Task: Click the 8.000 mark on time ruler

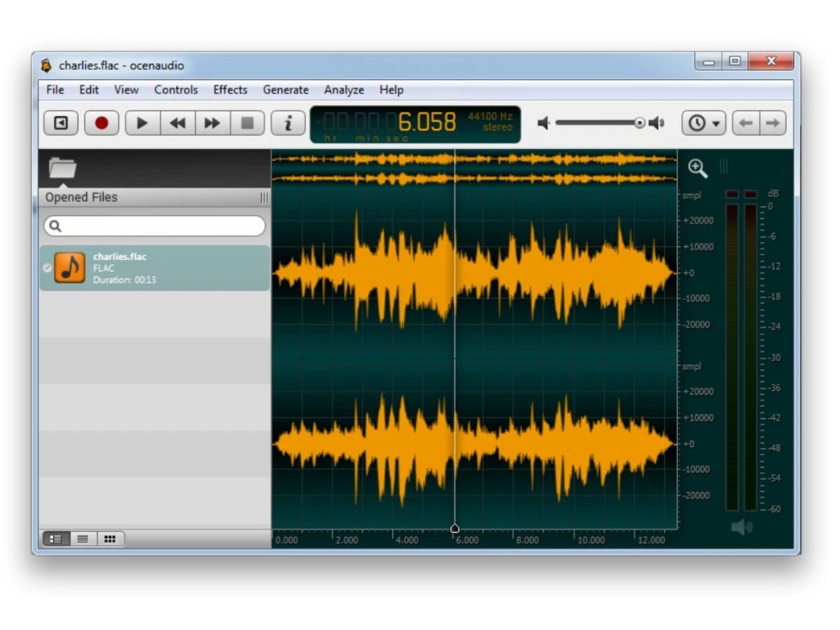Action: click(x=526, y=540)
